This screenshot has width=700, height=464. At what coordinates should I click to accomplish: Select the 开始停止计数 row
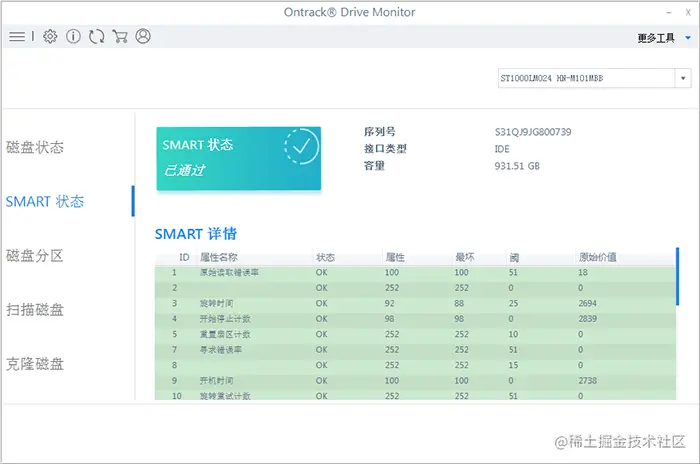pos(415,319)
